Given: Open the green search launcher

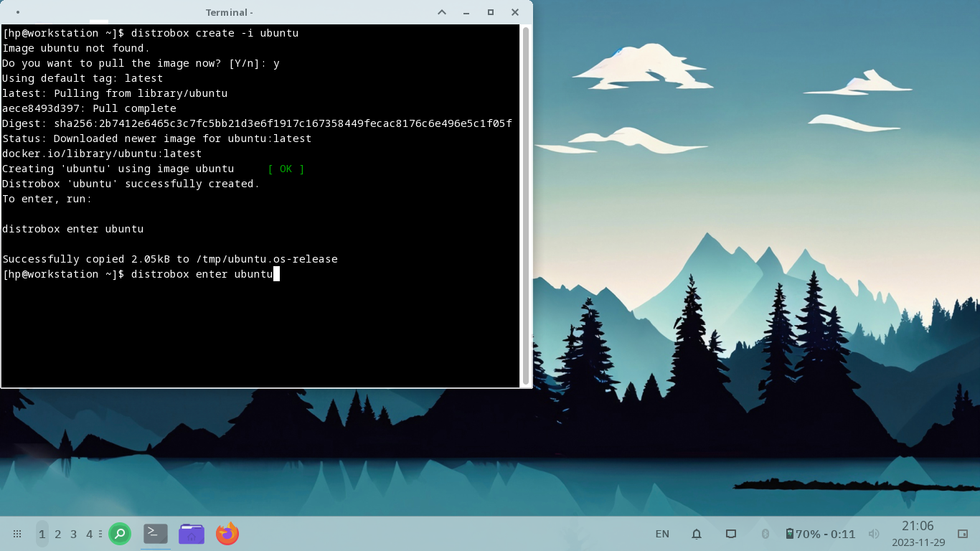Looking at the screenshot, I should [x=120, y=534].
